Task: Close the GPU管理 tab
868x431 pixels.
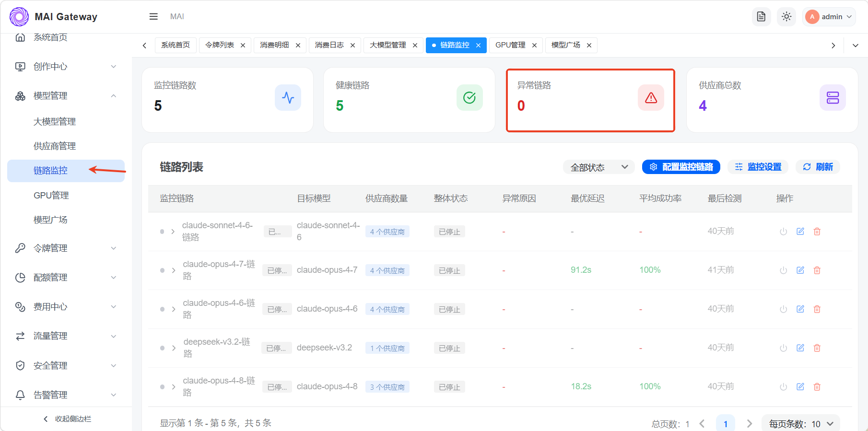Action: pos(534,46)
